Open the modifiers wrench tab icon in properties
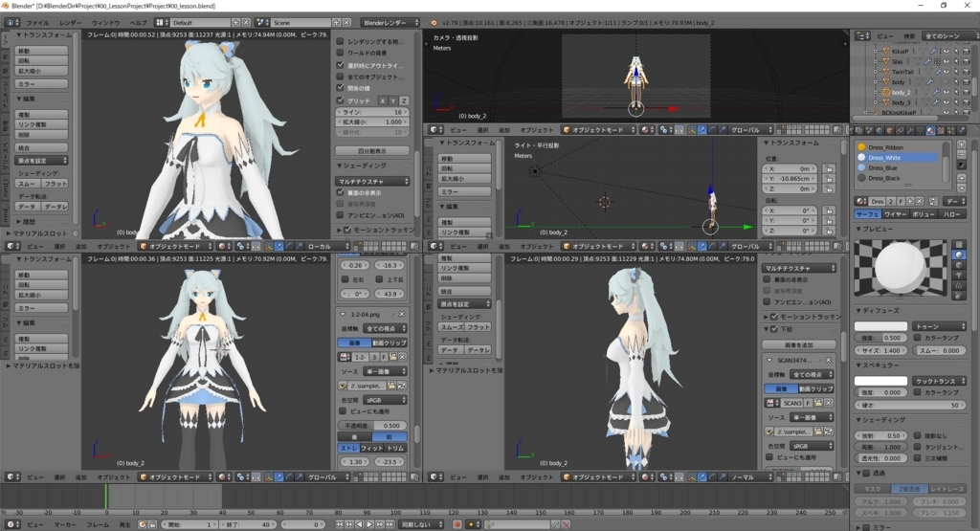 pos(911,130)
